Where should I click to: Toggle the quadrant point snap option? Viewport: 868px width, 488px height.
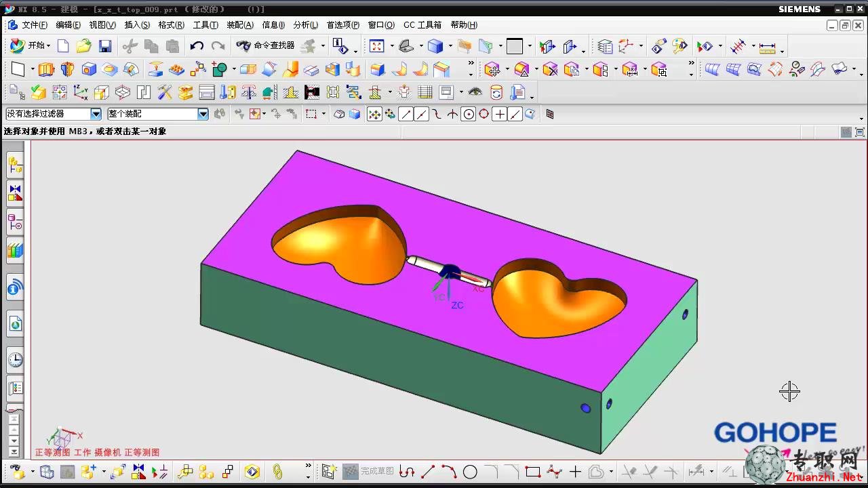484,115
